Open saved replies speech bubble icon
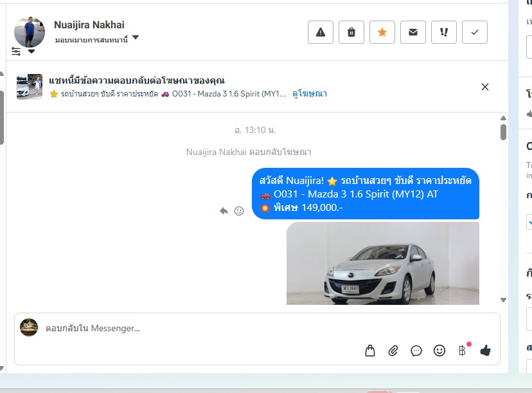532x393 pixels. click(x=416, y=351)
